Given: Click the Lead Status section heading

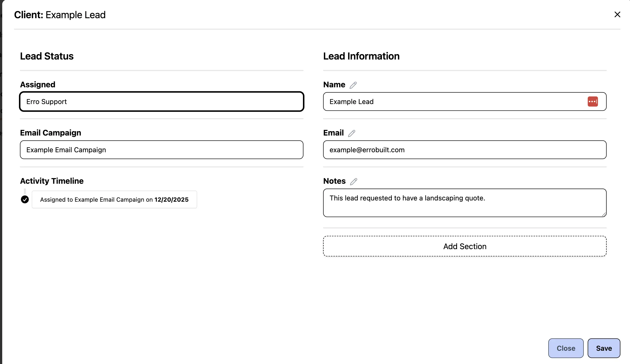Looking at the screenshot, I should click(47, 56).
